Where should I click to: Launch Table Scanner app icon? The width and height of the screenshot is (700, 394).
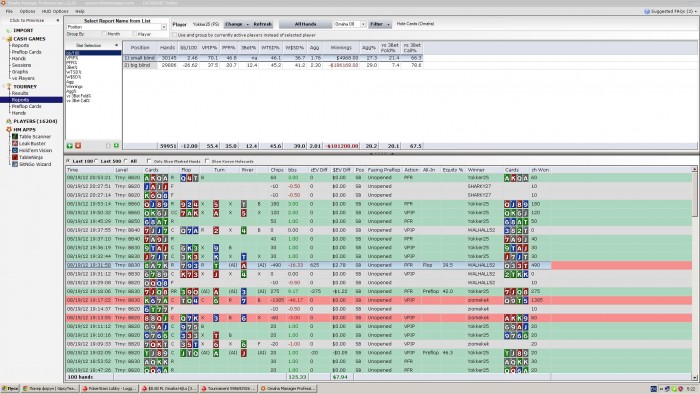(15, 137)
